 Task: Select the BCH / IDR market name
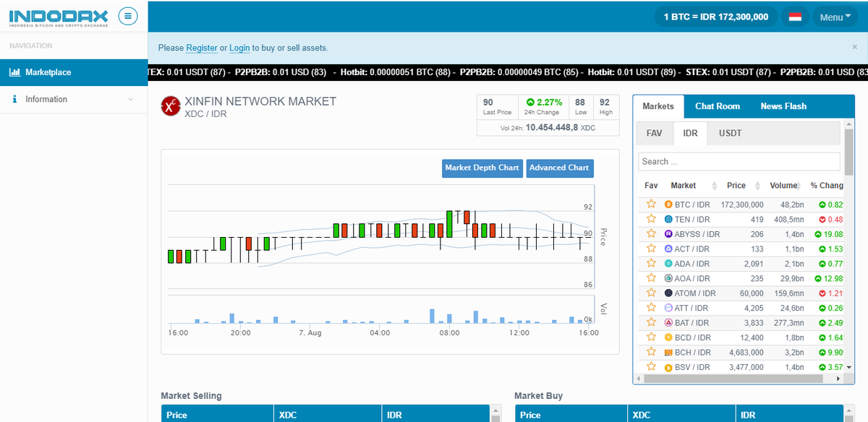pyautogui.click(x=693, y=353)
